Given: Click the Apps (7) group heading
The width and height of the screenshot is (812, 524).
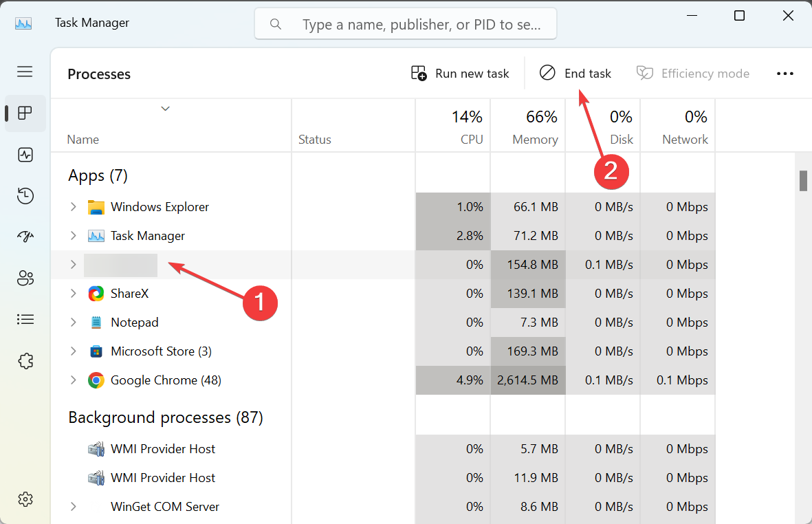Looking at the screenshot, I should coord(98,176).
